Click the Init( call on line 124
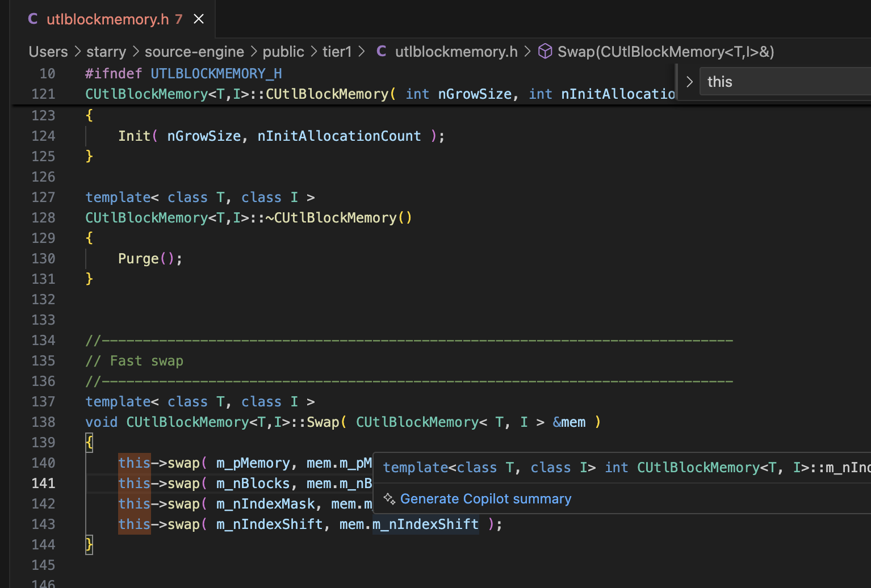 pyautogui.click(x=138, y=136)
